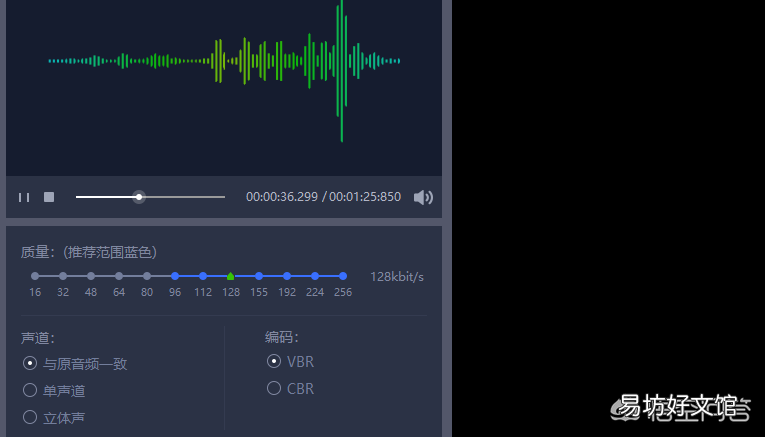
Task: Pause the audio playback
Action: click(x=24, y=197)
